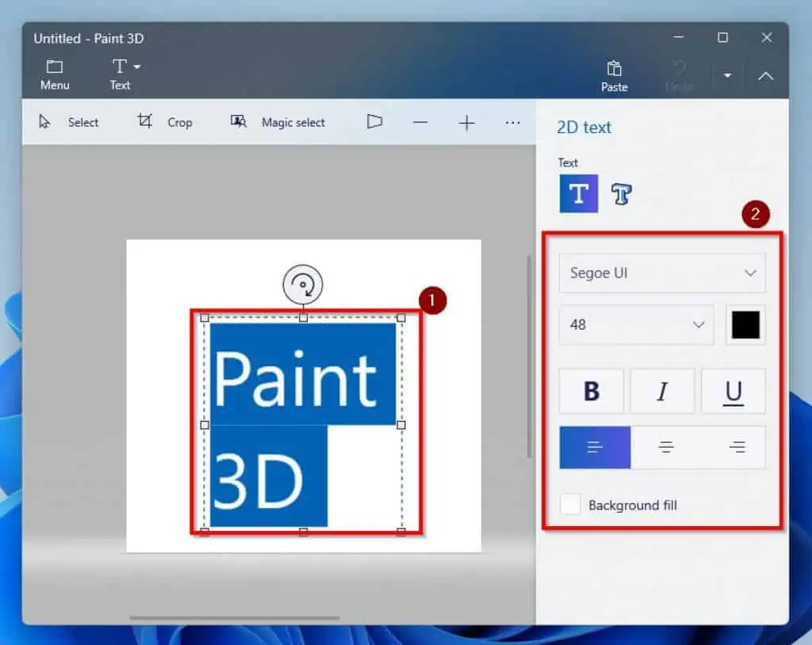Enable Background fill
Screen dimensions: 812x645
pos(570,505)
